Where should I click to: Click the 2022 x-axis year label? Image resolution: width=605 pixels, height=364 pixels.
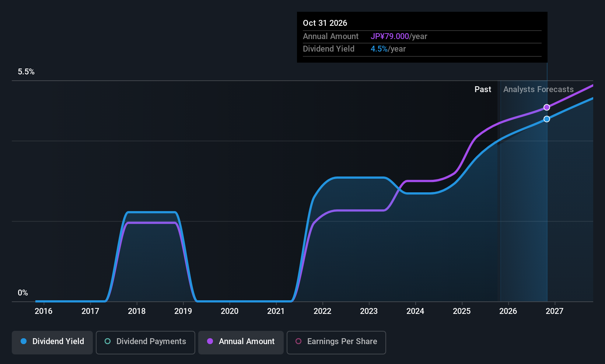point(322,311)
